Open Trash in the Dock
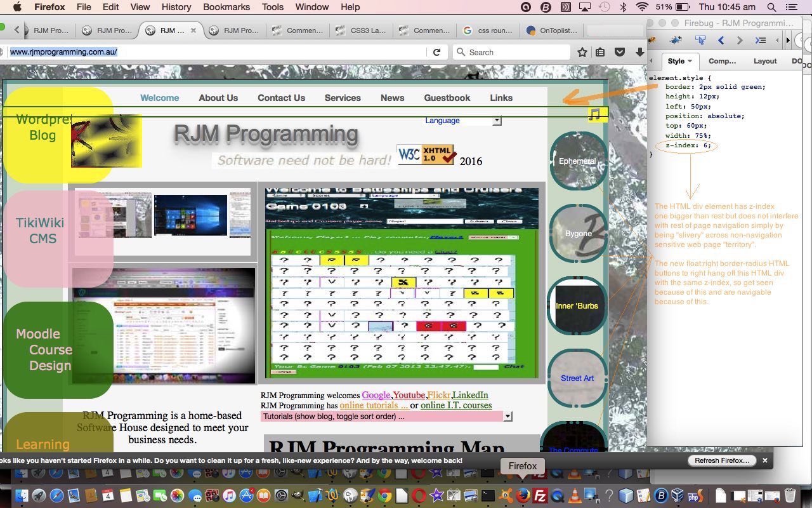 pos(790,496)
